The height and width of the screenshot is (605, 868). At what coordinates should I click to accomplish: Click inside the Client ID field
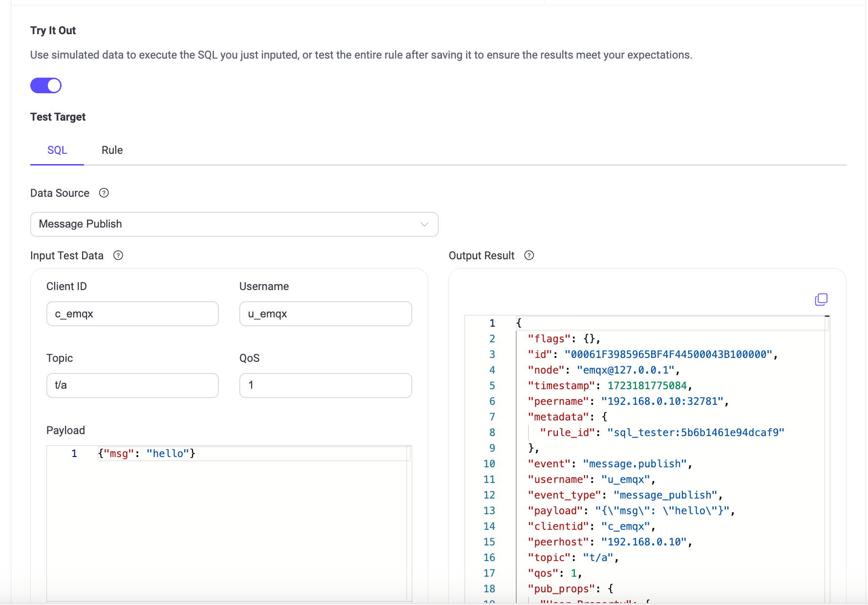(132, 313)
